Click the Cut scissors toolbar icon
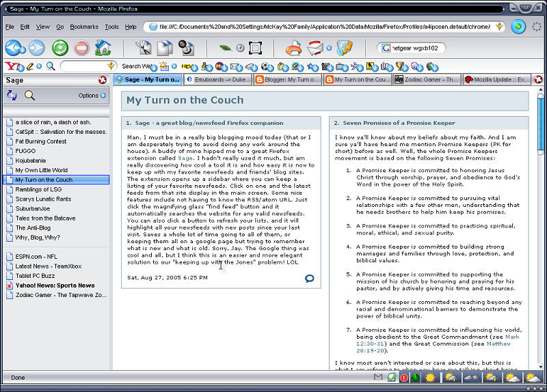 [144, 48]
